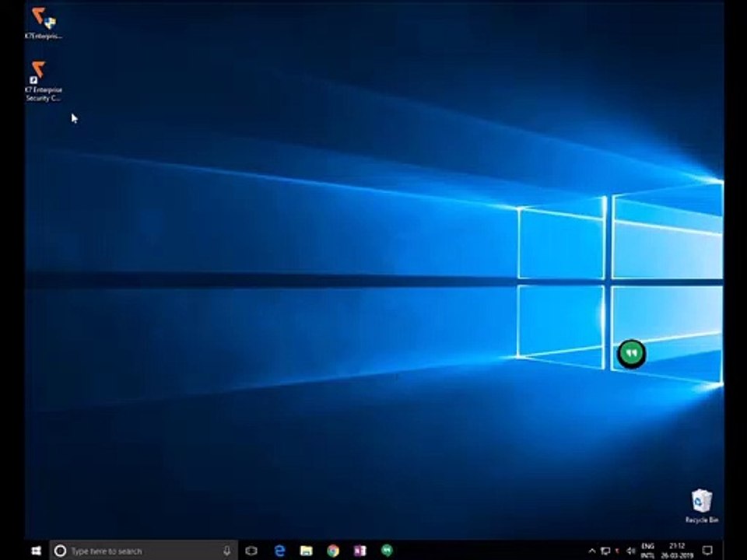
Task: Open Hangouts from the taskbar
Action: click(387, 551)
